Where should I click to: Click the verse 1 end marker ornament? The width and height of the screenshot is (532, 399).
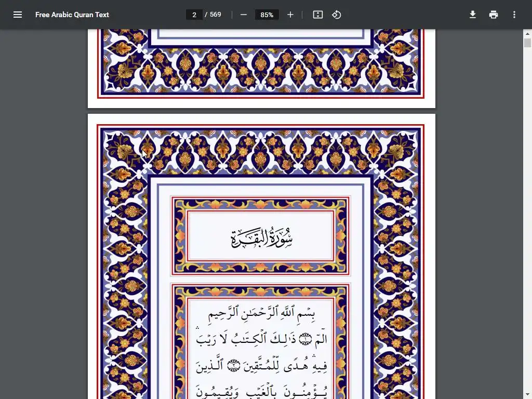(x=305, y=339)
